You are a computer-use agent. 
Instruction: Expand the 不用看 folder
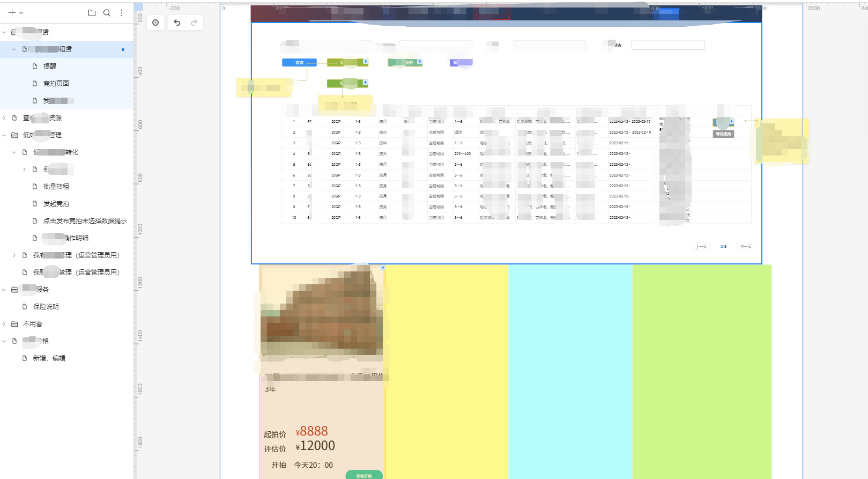(4, 324)
